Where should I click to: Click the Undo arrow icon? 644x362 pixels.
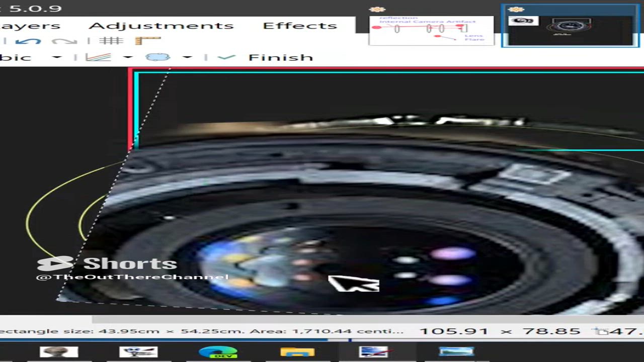[x=28, y=41]
